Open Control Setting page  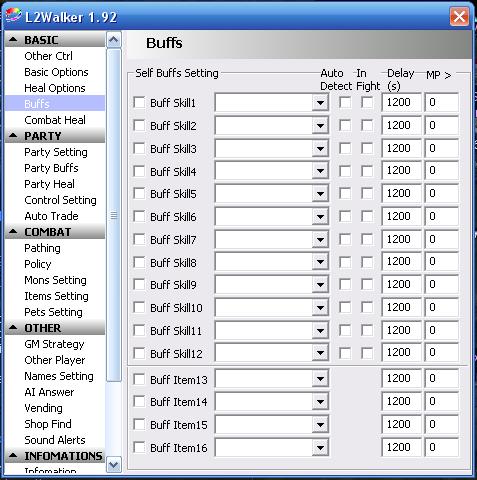60,200
